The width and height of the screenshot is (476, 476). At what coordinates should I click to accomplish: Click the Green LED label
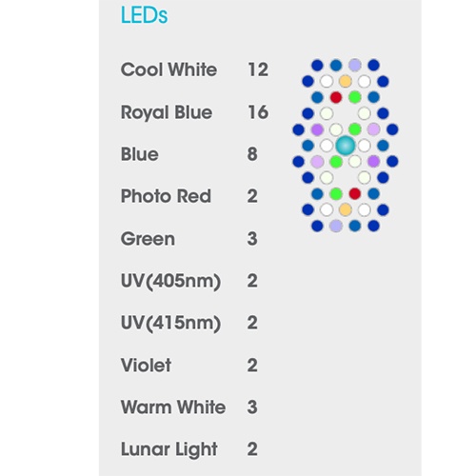click(x=148, y=239)
